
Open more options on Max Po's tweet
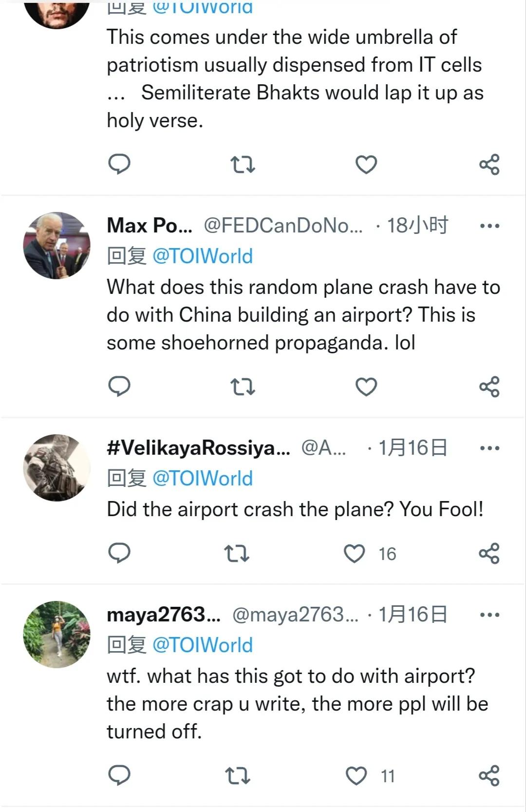(489, 226)
